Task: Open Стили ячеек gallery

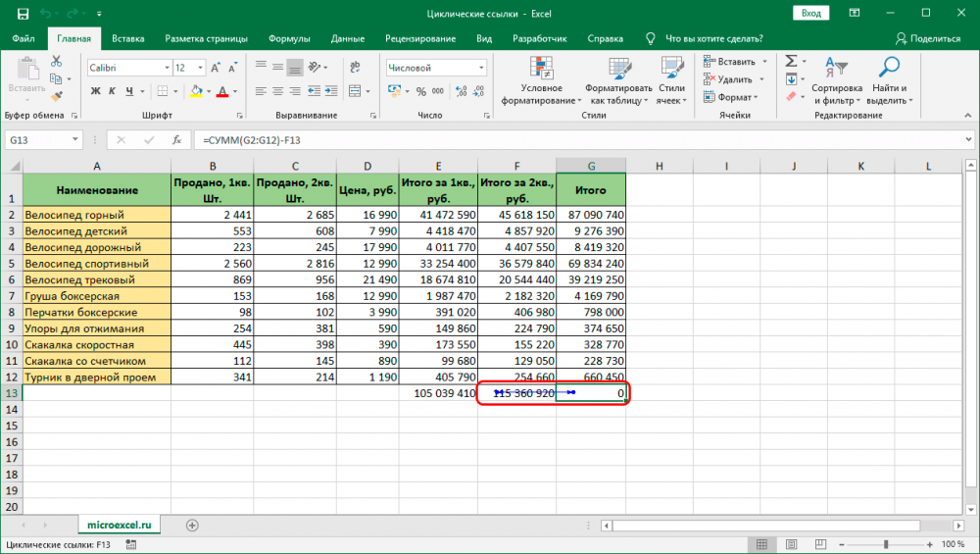Action: [x=671, y=80]
